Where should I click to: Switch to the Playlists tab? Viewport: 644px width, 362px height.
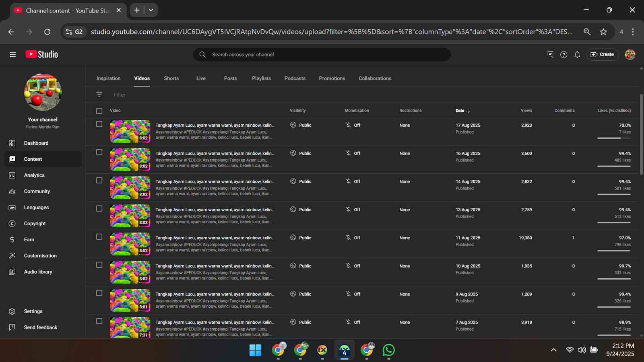pyautogui.click(x=261, y=78)
